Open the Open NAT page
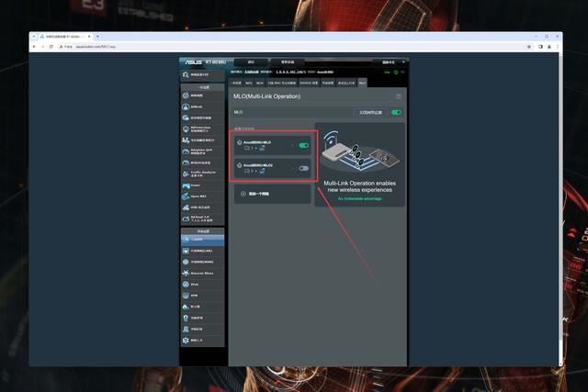Image resolution: width=588 pixels, height=392 pixels. point(201,196)
